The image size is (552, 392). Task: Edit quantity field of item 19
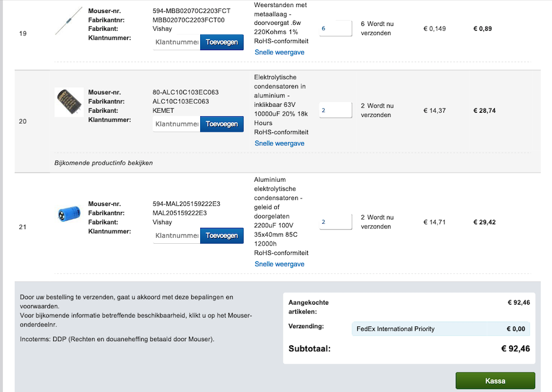pos(335,28)
